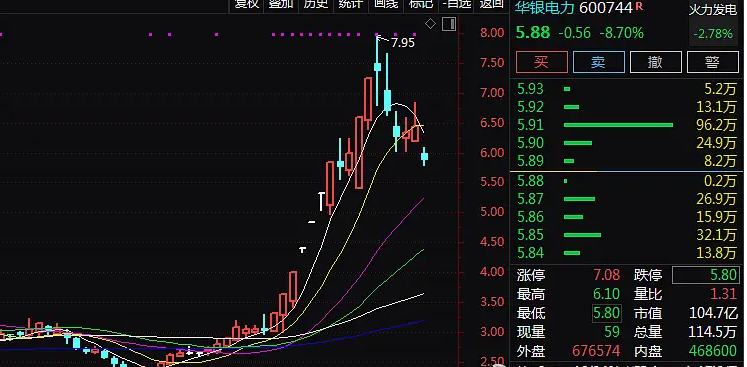
Task: Click the blue 卖 sell button
Action: (x=599, y=62)
